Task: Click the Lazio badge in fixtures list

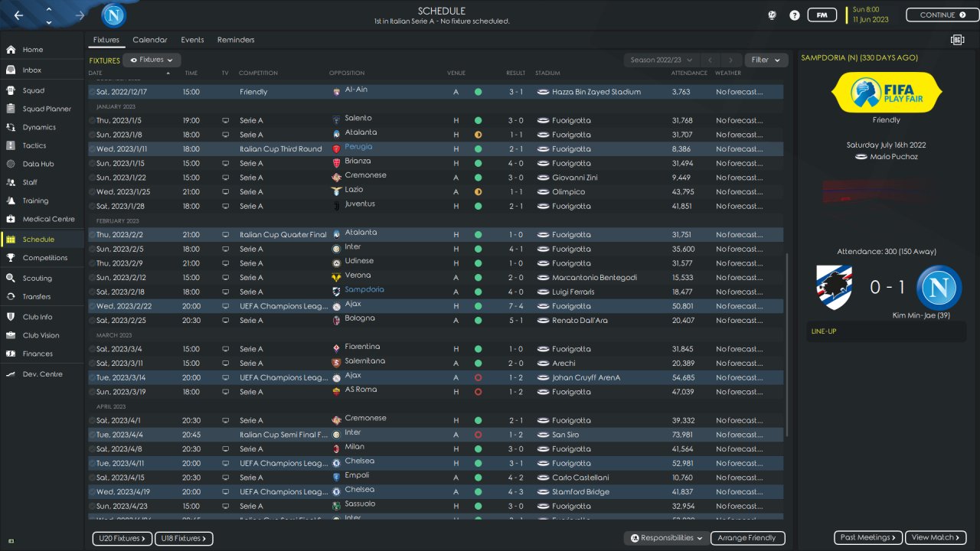Action: click(x=336, y=191)
